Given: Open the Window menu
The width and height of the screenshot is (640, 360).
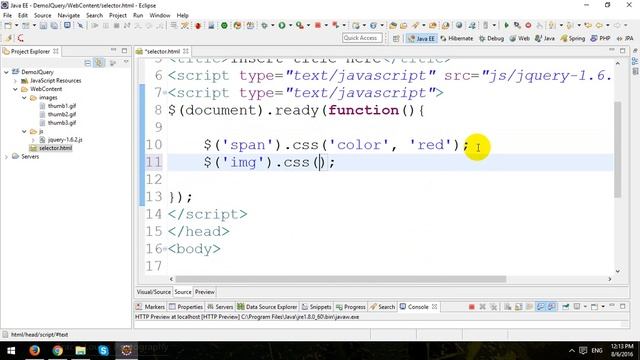Looking at the screenshot, I should (160, 15).
